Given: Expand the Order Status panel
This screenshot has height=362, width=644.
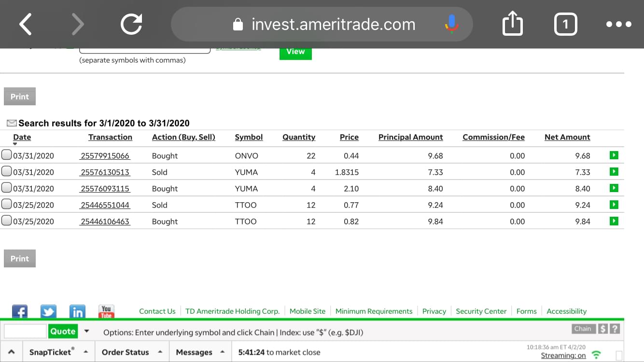Looking at the screenshot, I should [x=160, y=352].
